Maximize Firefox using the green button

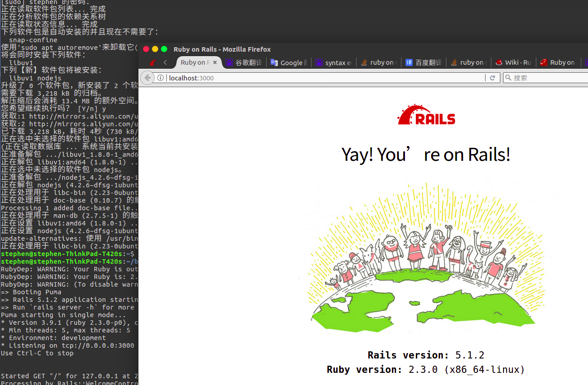(164, 49)
